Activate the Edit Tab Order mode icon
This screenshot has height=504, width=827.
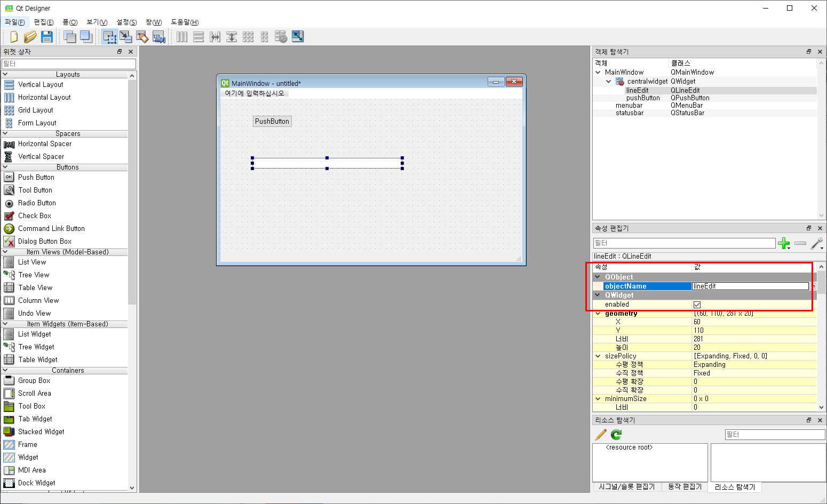pyautogui.click(x=159, y=37)
